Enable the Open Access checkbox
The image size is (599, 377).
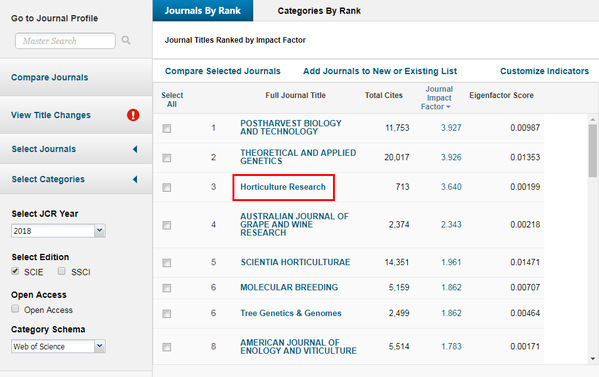pyautogui.click(x=15, y=309)
